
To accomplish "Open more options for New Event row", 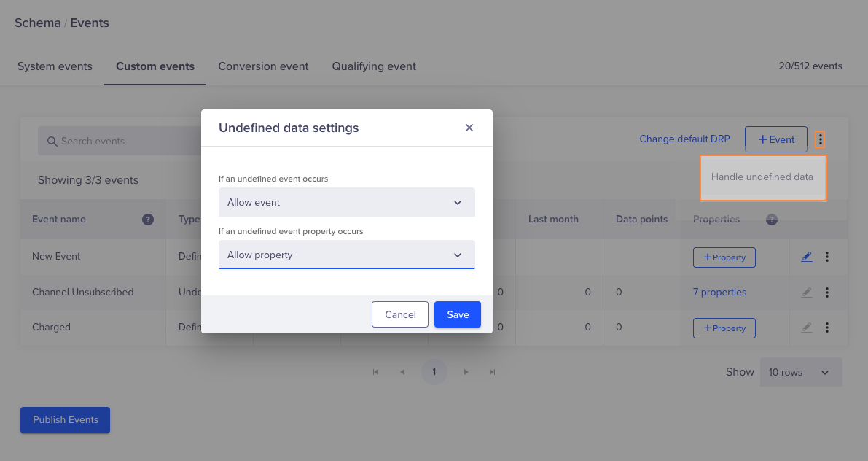I will (827, 257).
